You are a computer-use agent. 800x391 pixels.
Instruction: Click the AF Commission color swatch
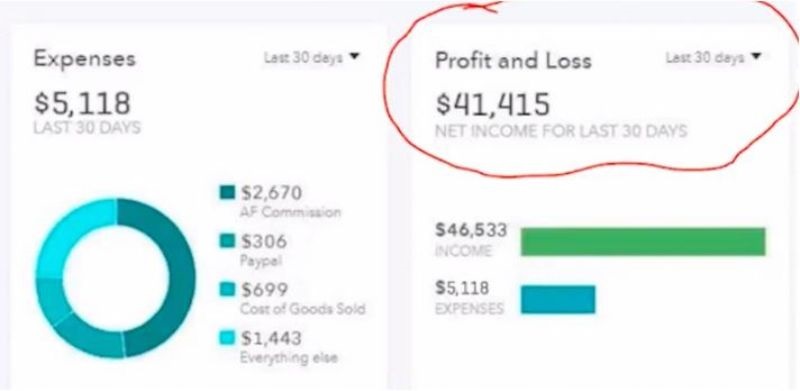[227, 192]
